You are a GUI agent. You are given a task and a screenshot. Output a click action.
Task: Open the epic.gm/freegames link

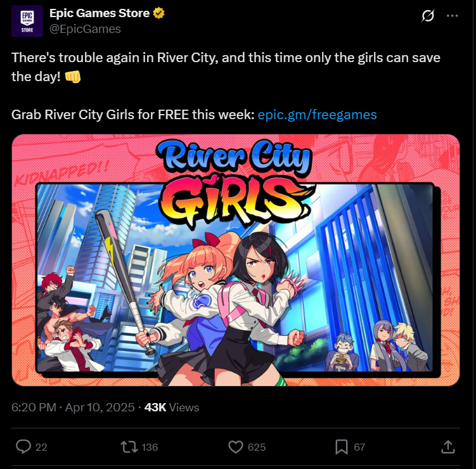(318, 115)
